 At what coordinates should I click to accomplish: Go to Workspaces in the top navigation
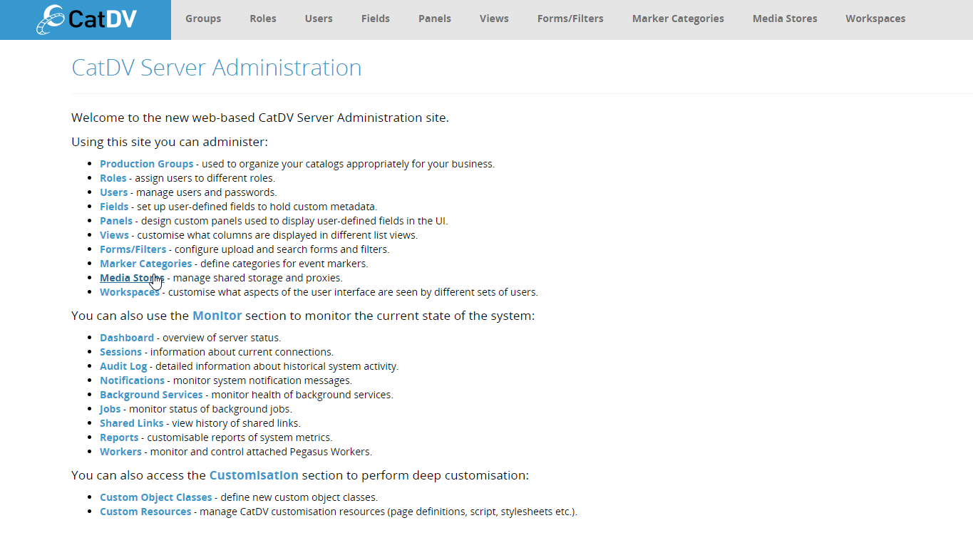click(875, 19)
